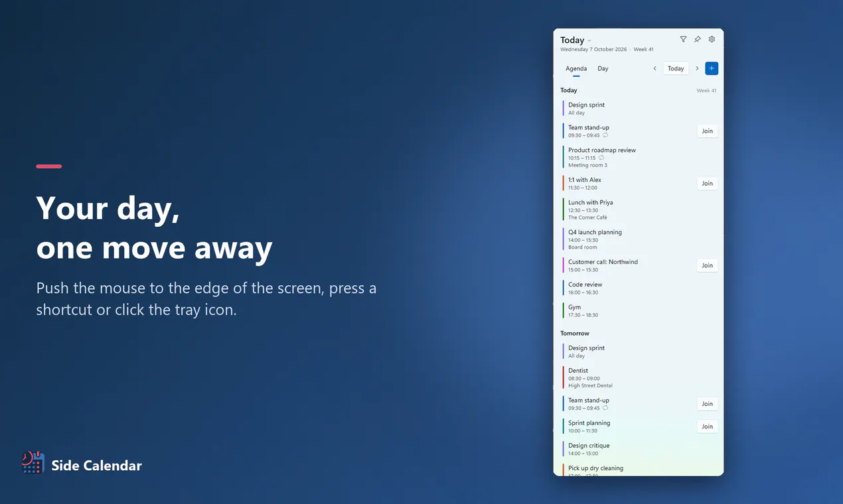Click the Side Calendar logo icon
This screenshot has width=843, height=504.
33,462
